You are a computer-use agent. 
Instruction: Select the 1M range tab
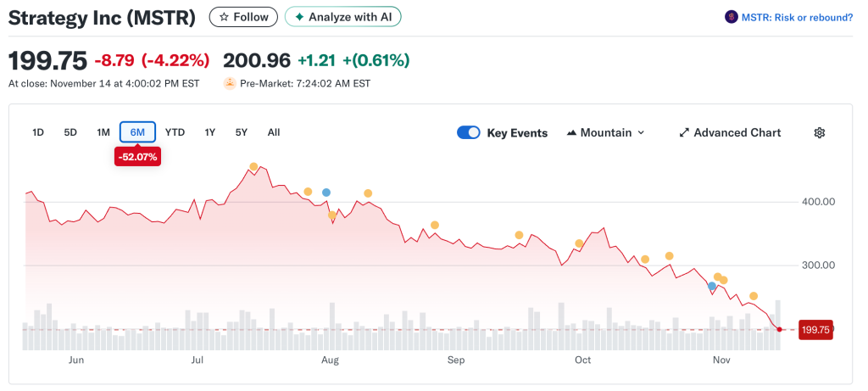tap(103, 132)
